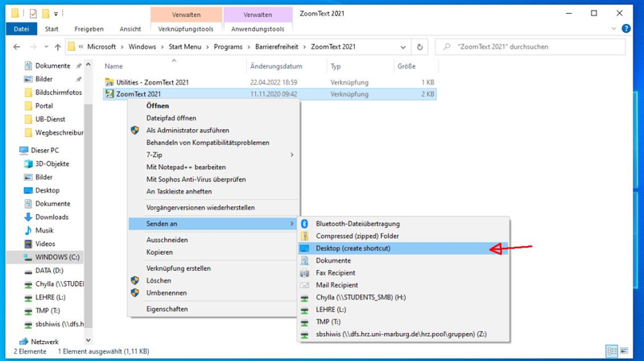The image size is (644, 361).
Task: Click new folder icon in quick access toolbar
Action: pyautogui.click(x=46, y=14)
